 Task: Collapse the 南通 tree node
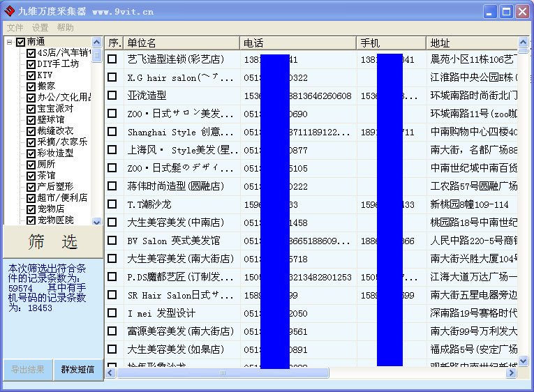[x=9, y=43]
